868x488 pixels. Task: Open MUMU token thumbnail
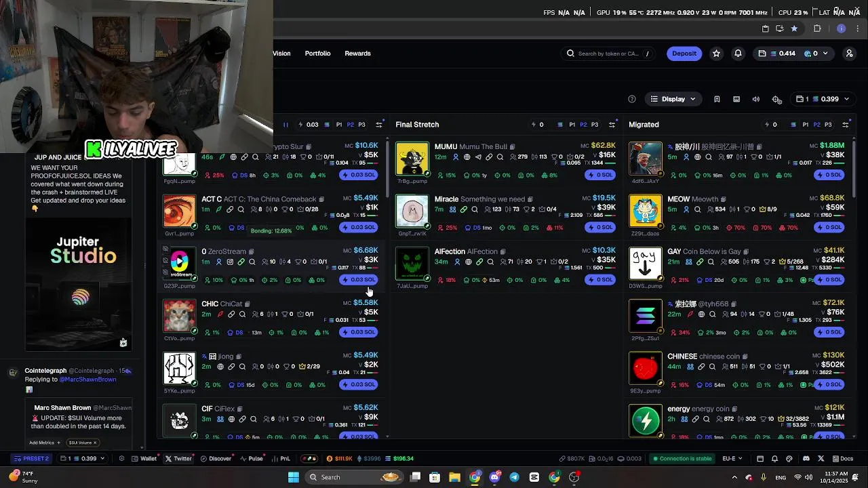(412, 159)
